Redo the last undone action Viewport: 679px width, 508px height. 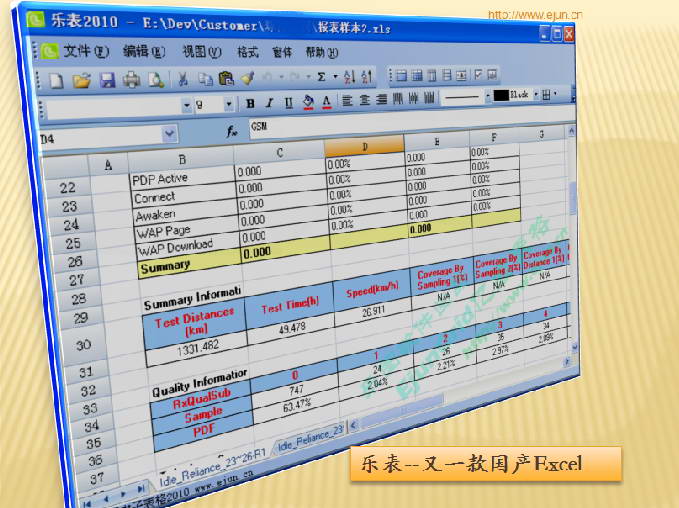(x=294, y=77)
